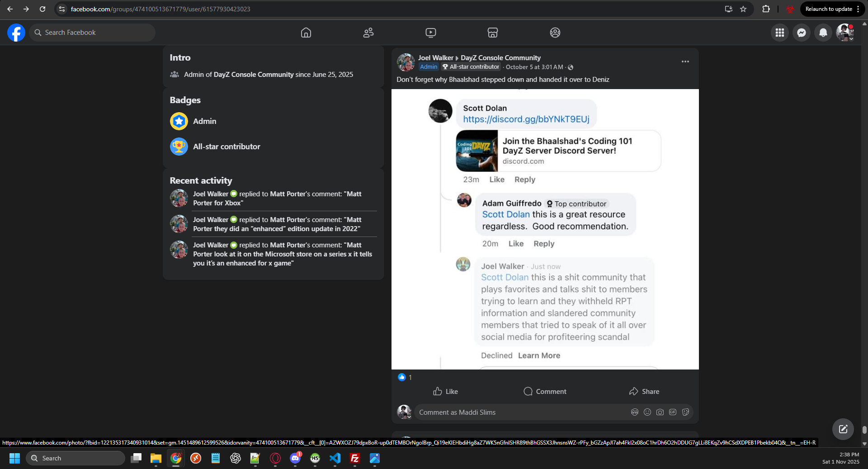Screen dimensions: 868x469
Task: Open Messenger chats
Action: point(802,33)
